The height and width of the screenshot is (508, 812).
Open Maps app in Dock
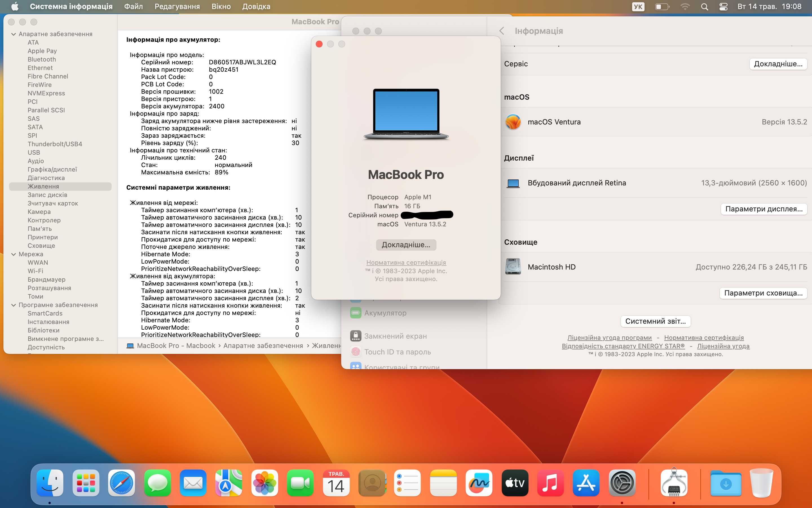coord(228,483)
